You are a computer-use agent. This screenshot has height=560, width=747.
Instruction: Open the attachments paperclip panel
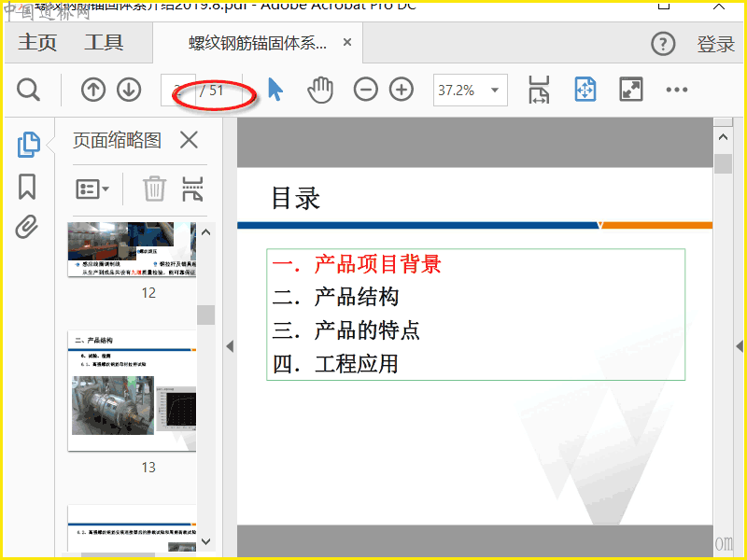click(27, 227)
